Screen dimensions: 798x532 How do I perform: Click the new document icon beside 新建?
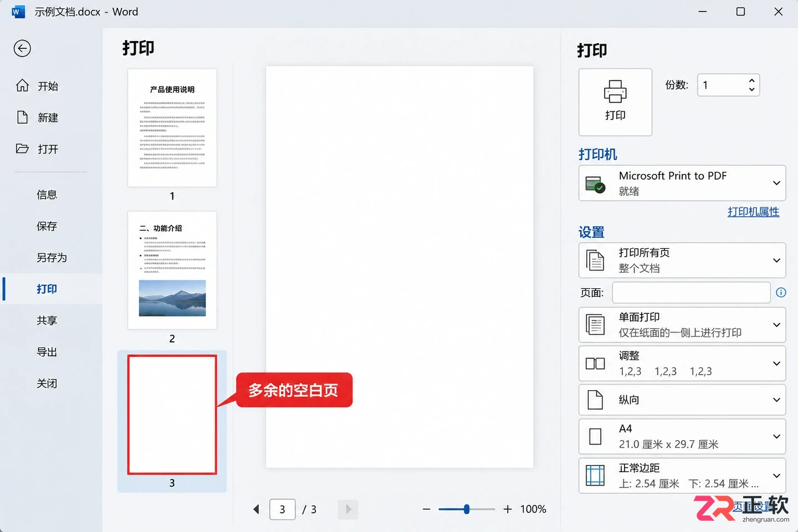(22, 117)
